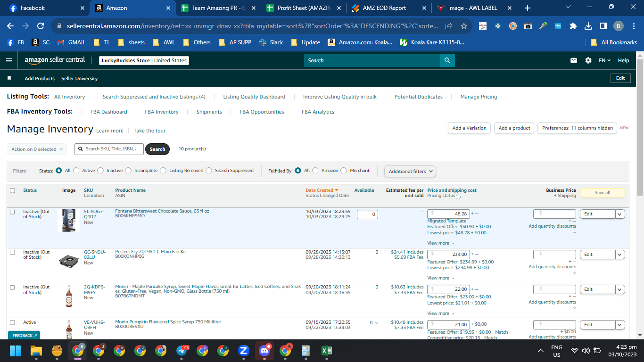Viewport: 644px width, 362px height.
Task: Open the Edit dropdown arrow for Perfect Fry row
Action: pyautogui.click(x=620, y=255)
